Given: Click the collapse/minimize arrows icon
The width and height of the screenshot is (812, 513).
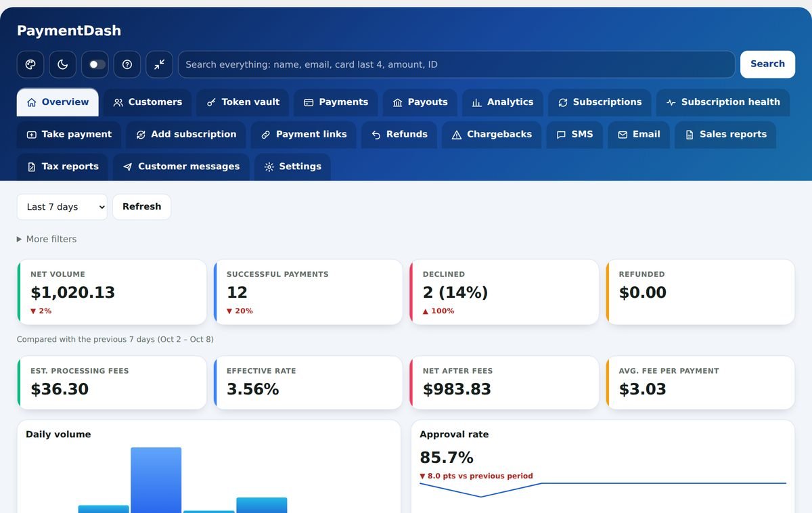Looking at the screenshot, I should click(x=159, y=64).
